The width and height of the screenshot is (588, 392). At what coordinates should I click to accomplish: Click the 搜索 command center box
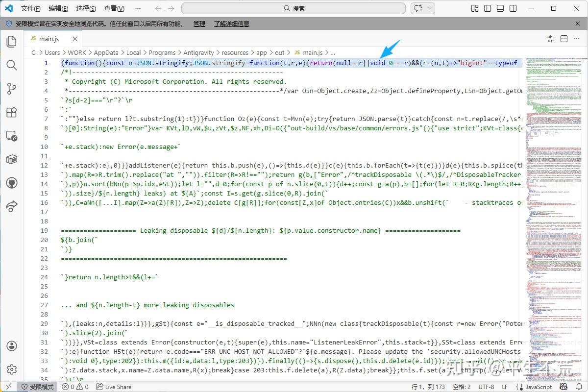pos(294,8)
